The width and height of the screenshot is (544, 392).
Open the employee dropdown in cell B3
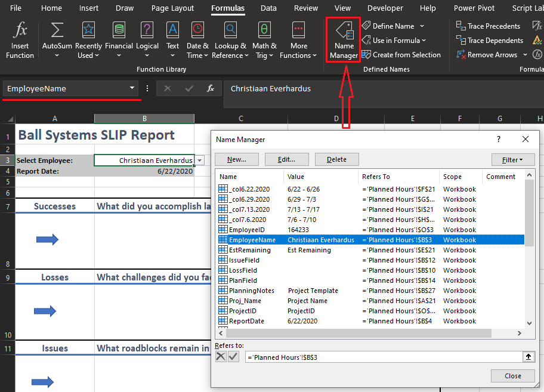tap(199, 160)
